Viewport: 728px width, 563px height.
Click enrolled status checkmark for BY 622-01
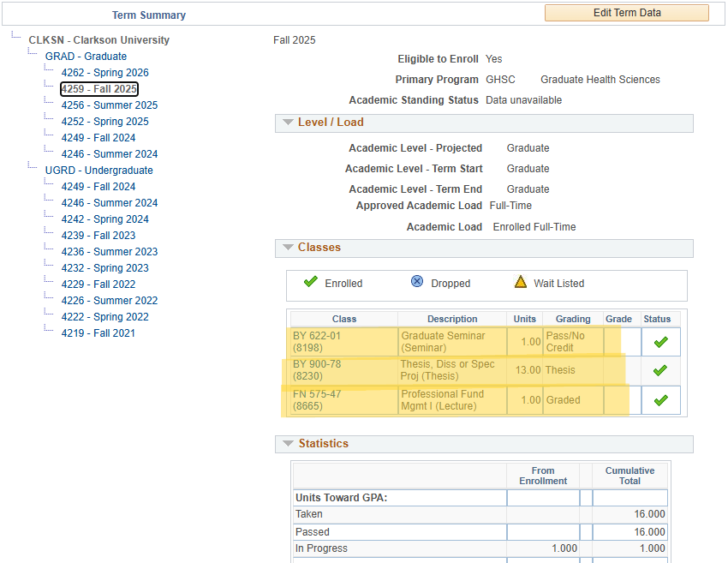(660, 342)
